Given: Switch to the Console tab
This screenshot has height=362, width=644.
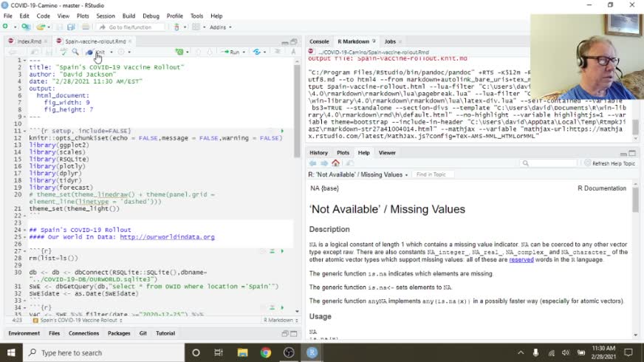Looking at the screenshot, I should click(319, 41).
